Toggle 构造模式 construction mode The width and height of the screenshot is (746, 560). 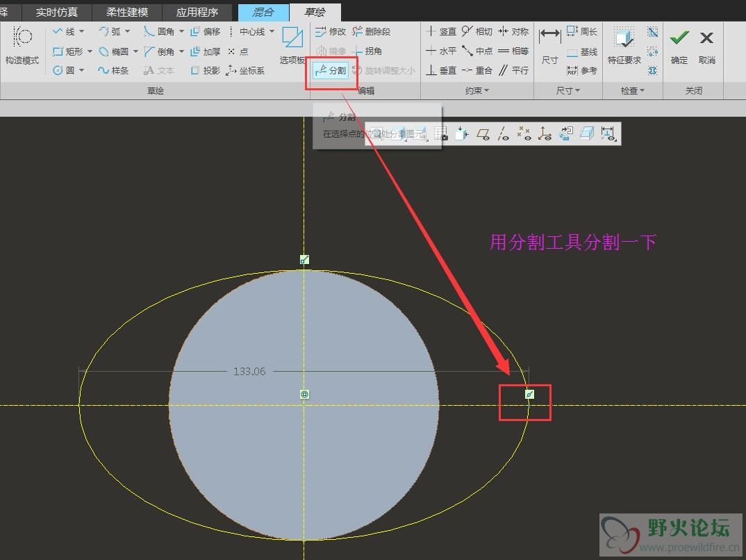pyautogui.click(x=22, y=45)
